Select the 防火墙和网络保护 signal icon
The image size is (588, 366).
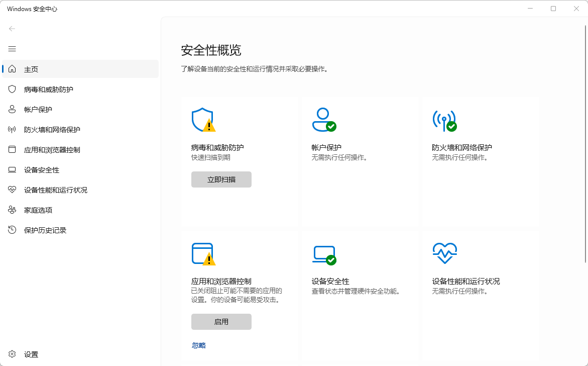(x=445, y=120)
